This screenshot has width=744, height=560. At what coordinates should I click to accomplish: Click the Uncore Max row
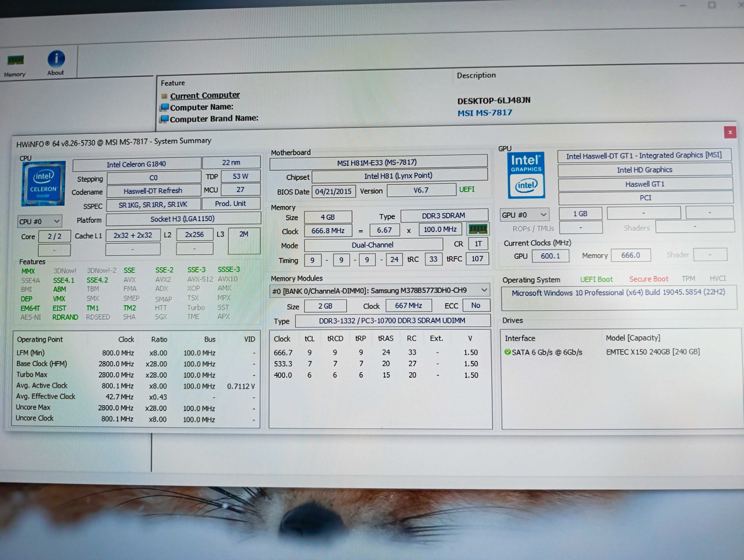coord(135,408)
